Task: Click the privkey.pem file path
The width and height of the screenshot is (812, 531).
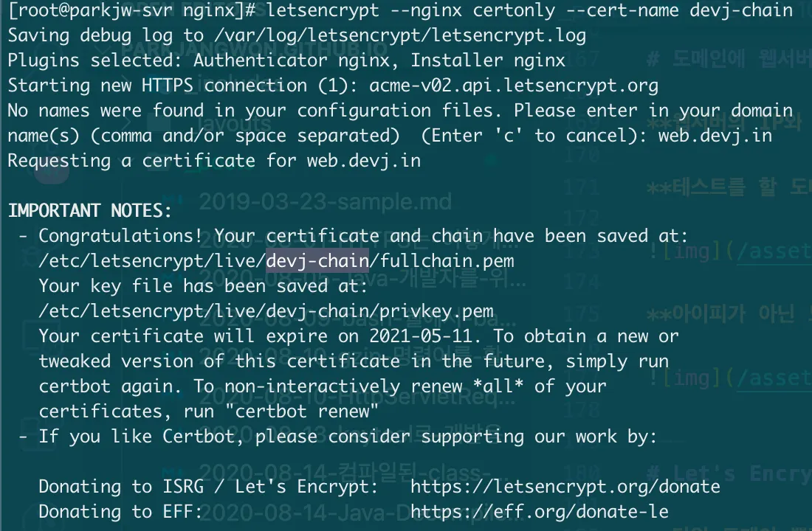Action: (266, 311)
